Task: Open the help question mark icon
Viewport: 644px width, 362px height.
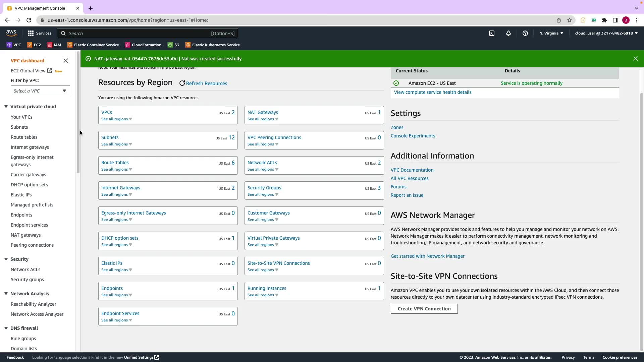Action: point(525,33)
